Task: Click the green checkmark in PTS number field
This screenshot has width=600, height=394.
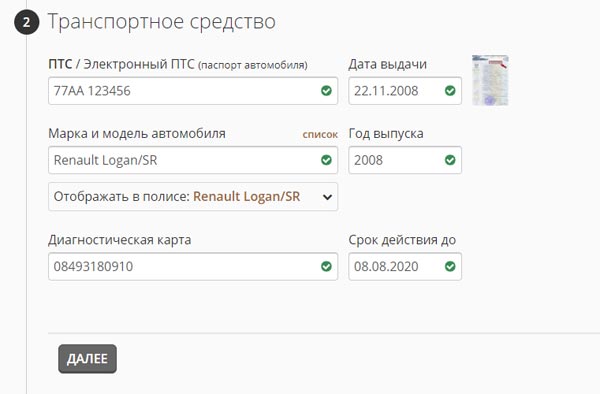Action: coord(326,91)
